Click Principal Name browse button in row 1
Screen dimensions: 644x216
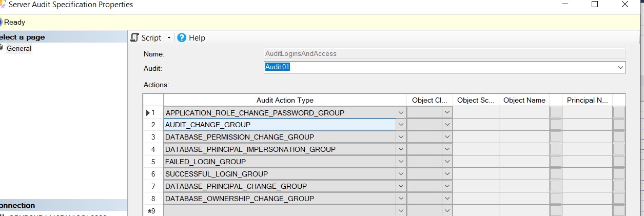click(619, 112)
